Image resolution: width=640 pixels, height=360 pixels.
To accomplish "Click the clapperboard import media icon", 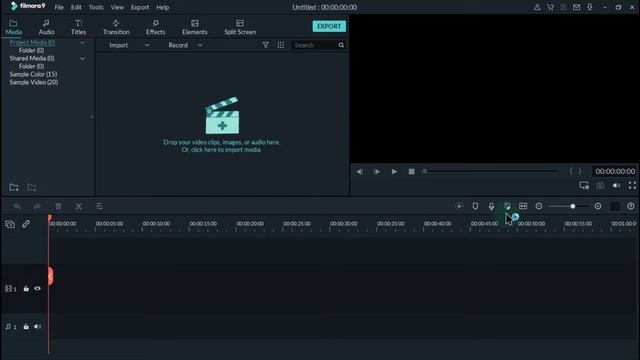I will (x=222, y=116).
